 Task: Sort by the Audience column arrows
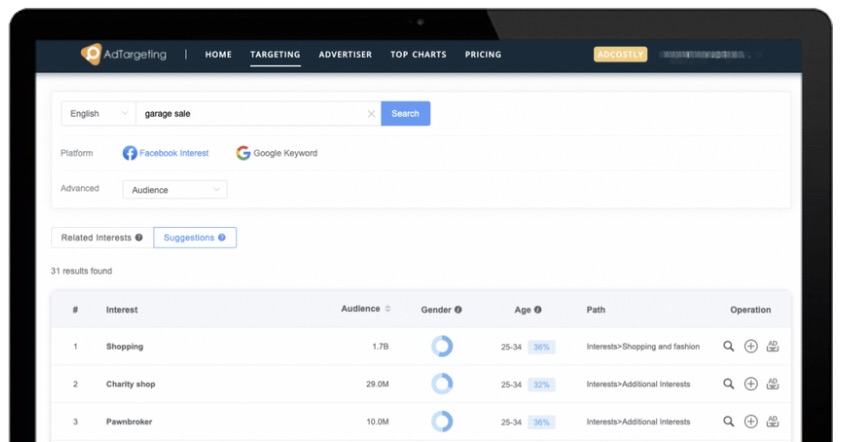pos(388,309)
